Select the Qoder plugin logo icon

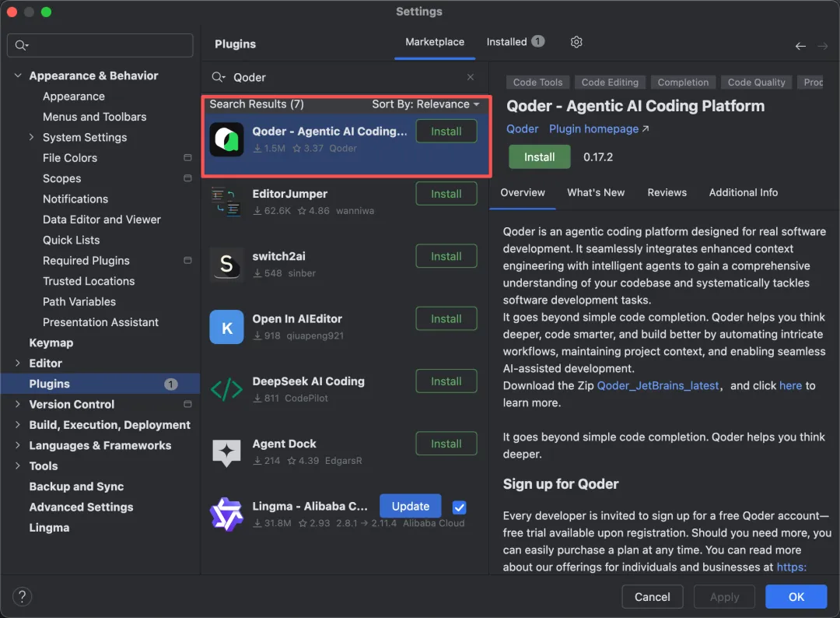226,139
